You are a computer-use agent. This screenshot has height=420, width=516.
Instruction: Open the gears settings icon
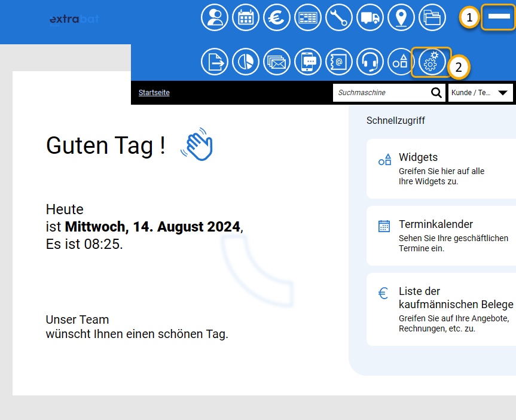[431, 62]
